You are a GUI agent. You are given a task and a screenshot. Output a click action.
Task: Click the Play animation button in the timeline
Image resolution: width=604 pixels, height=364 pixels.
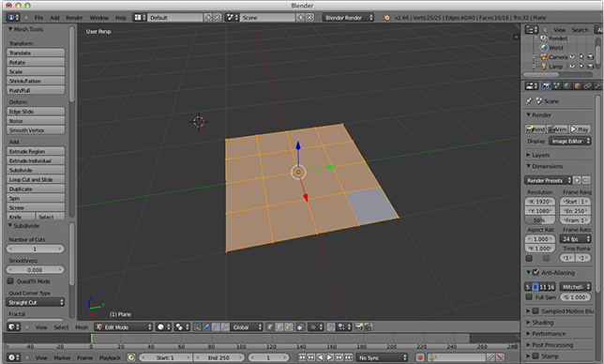(329, 357)
